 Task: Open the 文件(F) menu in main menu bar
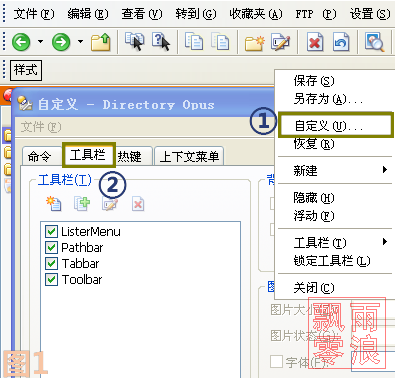[34, 14]
